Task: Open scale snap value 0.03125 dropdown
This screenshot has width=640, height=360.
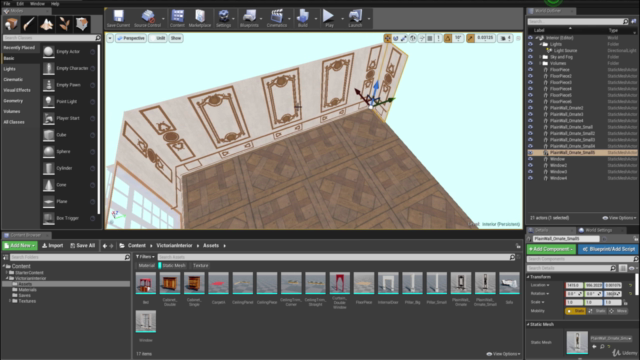Action: click(x=485, y=38)
